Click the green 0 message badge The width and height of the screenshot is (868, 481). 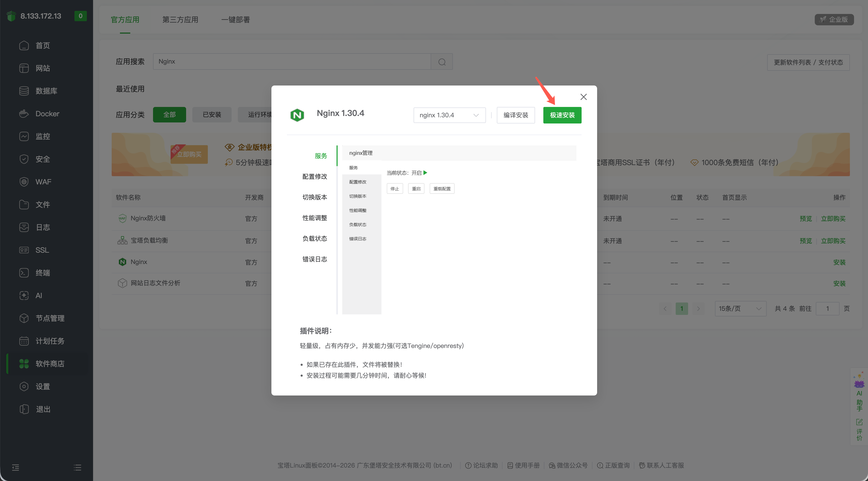click(81, 16)
